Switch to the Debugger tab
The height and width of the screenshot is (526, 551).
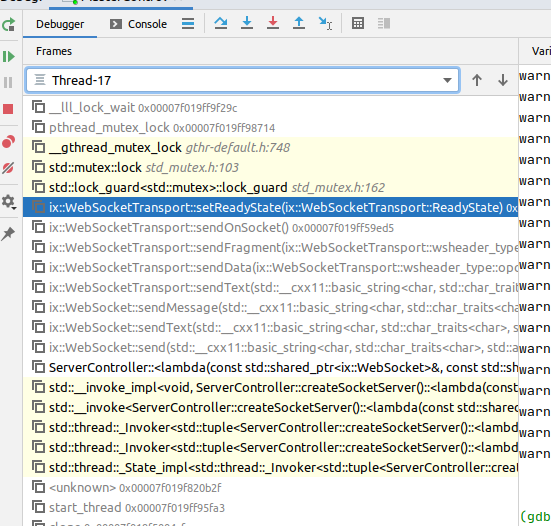(x=60, y=24)
